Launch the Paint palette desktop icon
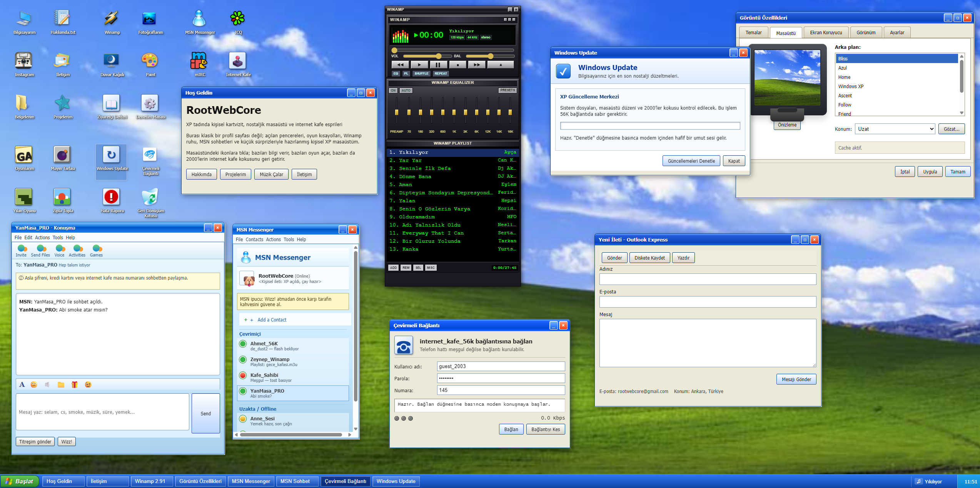This screenshot has height=488, width=980. [x=150, y=65]
